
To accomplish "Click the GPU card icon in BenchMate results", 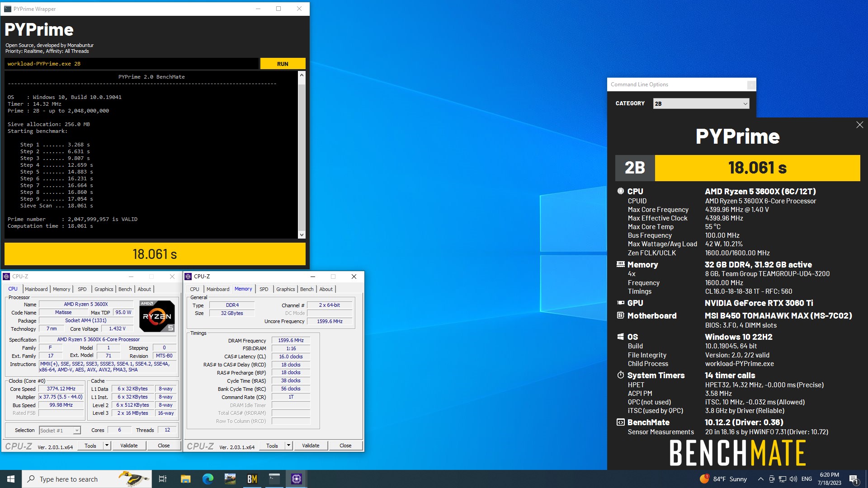I will [x=620, y=303].
